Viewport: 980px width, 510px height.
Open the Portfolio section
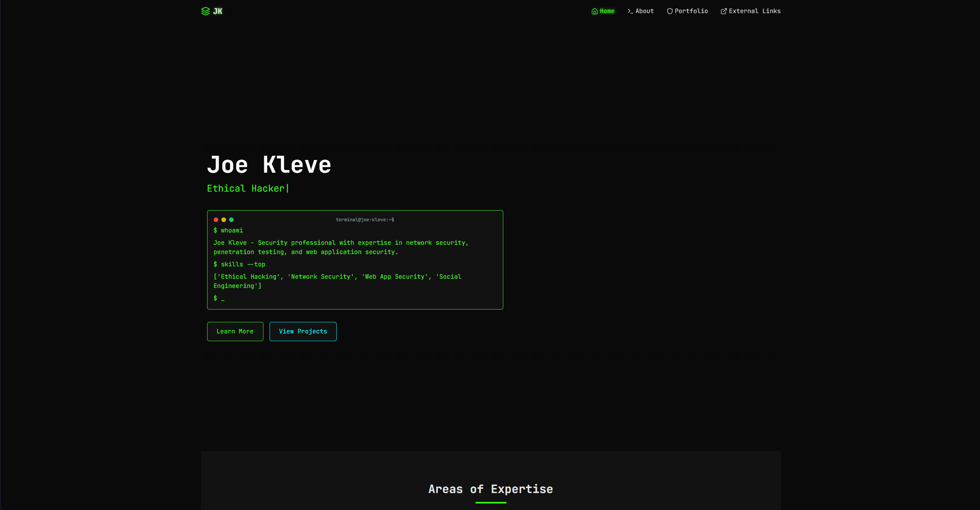coord(691,11)
